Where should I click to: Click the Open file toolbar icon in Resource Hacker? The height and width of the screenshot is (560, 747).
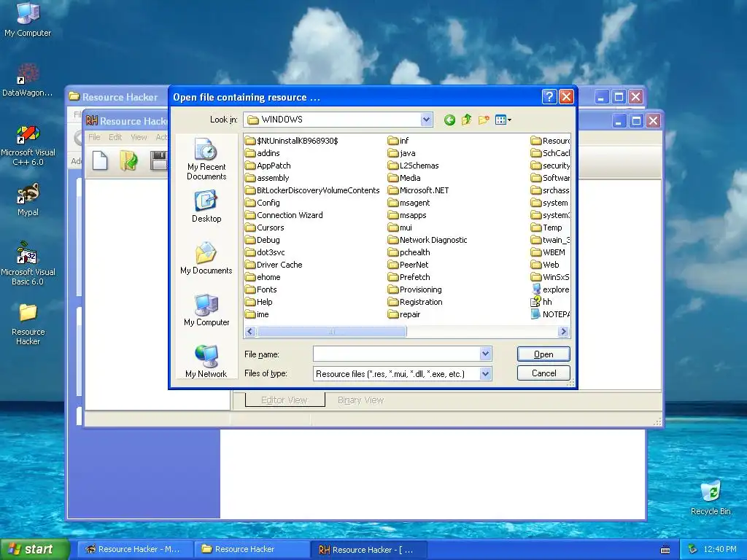tap(128, 160)
